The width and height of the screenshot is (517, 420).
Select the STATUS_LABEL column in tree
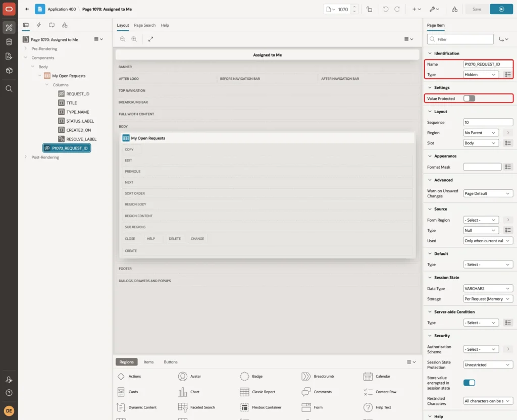80,121
